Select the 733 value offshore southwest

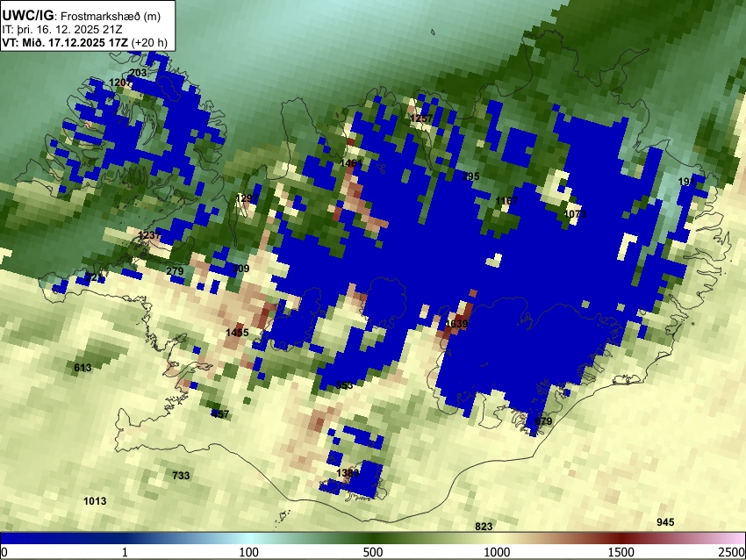[x=181, y=476]
